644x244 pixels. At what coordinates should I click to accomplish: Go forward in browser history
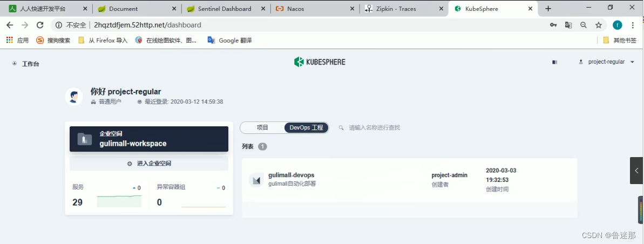point(25,25)
